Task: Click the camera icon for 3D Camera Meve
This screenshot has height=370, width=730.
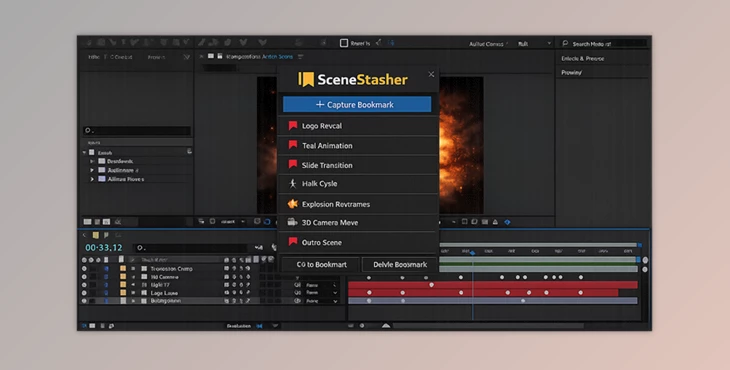Action: [x=292, y=222]
